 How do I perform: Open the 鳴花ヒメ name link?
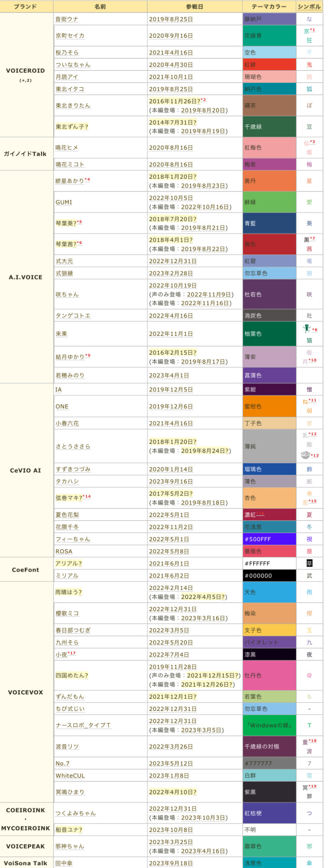pos(67,148)
